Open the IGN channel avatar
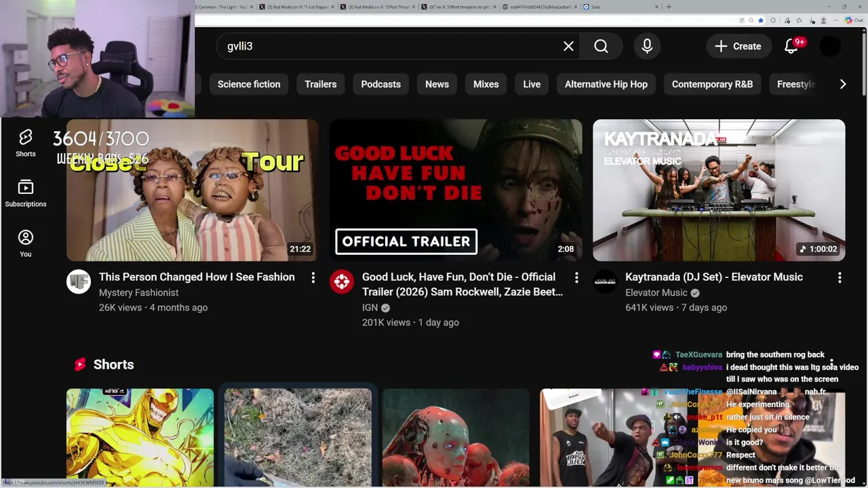 coord(342,281)
